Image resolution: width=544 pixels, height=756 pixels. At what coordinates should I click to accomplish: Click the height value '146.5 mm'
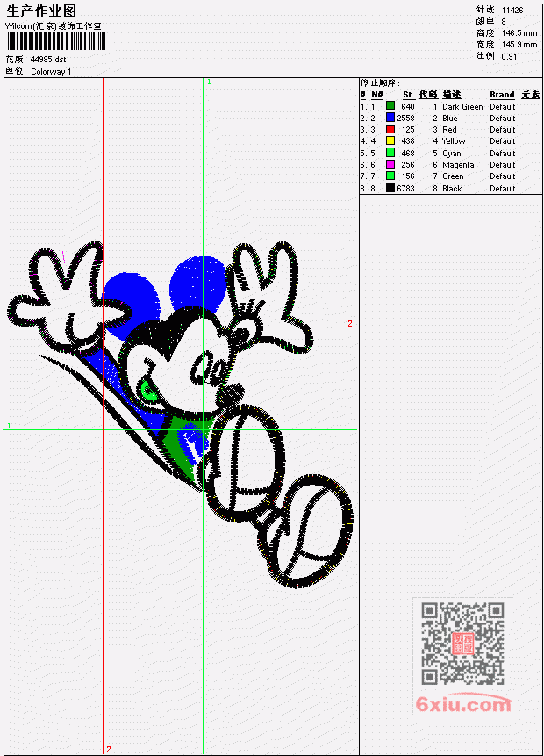coord(519,33)
